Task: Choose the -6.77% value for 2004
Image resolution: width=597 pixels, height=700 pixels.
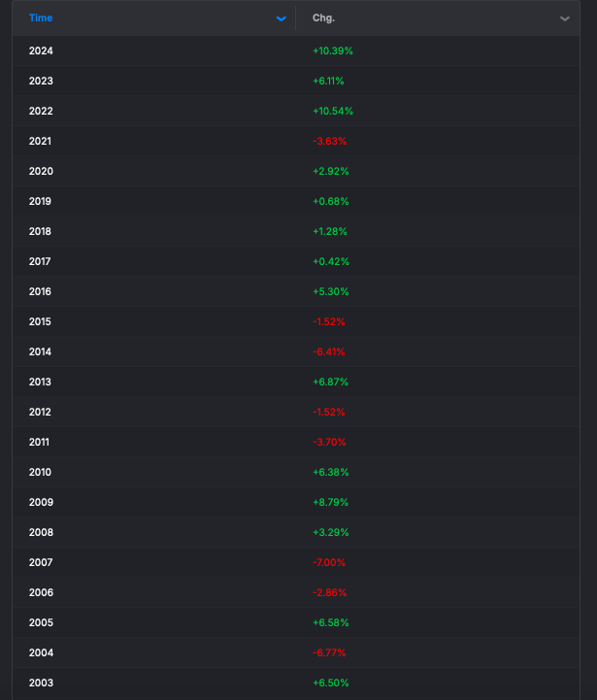Action: pos(329,652)
